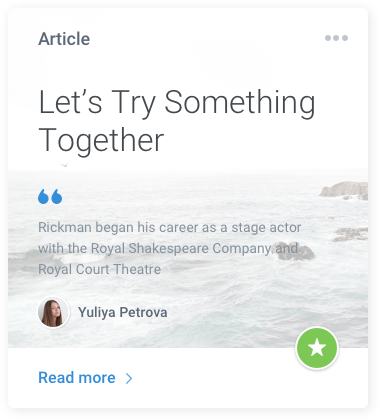Click the rocky outcrop in the sea photo
Image resolution: width=380 pixels, height=420 pixels.
pos(345,190)
